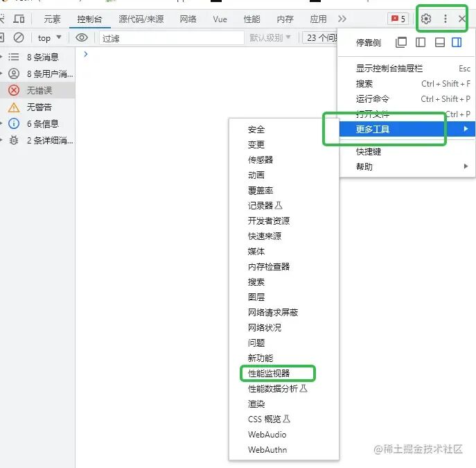Screen dimensions: 476x468
Task: Open 渲染 from more tools submenu
Action: click(284, 404)
